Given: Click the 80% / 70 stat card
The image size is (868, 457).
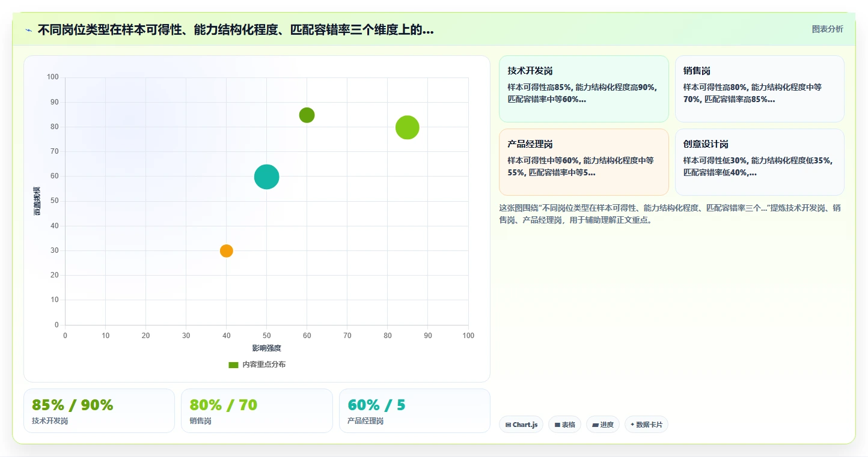Looking at the screenshot, I should [x=257, y=411].
